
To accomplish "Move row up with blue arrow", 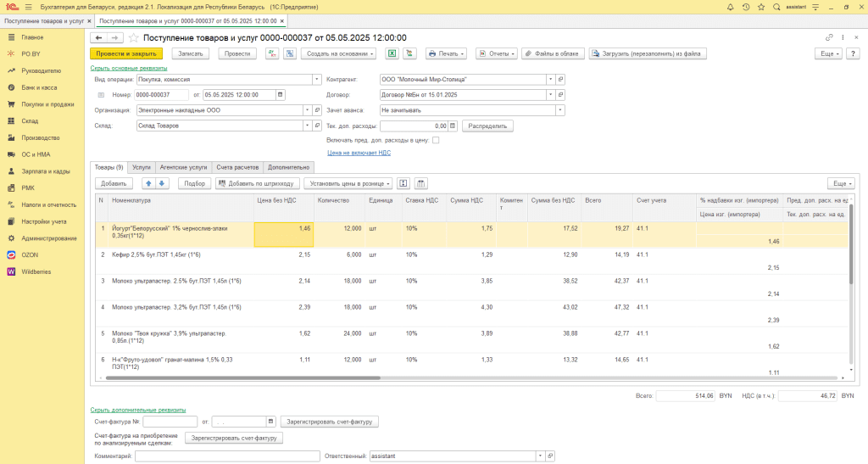I will 148,183.
